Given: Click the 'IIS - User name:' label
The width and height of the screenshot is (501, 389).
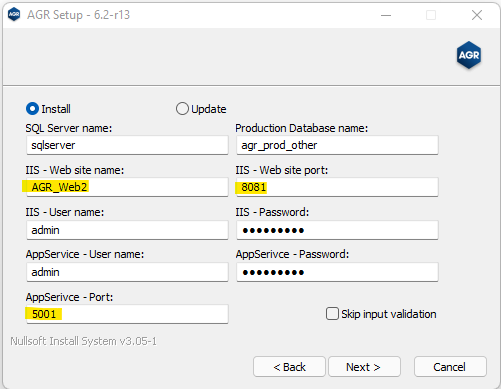Looking at the screenshot, I should (x=65, y=212).
